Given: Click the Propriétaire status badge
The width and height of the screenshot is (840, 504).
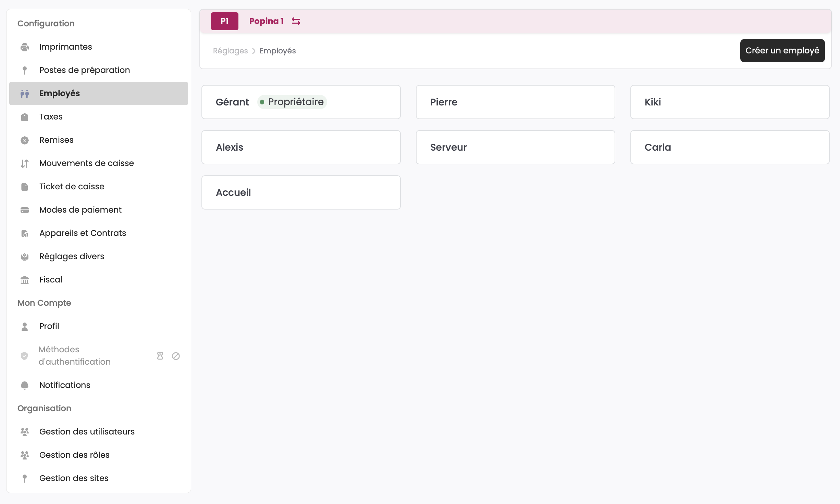Looking at the screenshot, I should click(x=292, y=102).
